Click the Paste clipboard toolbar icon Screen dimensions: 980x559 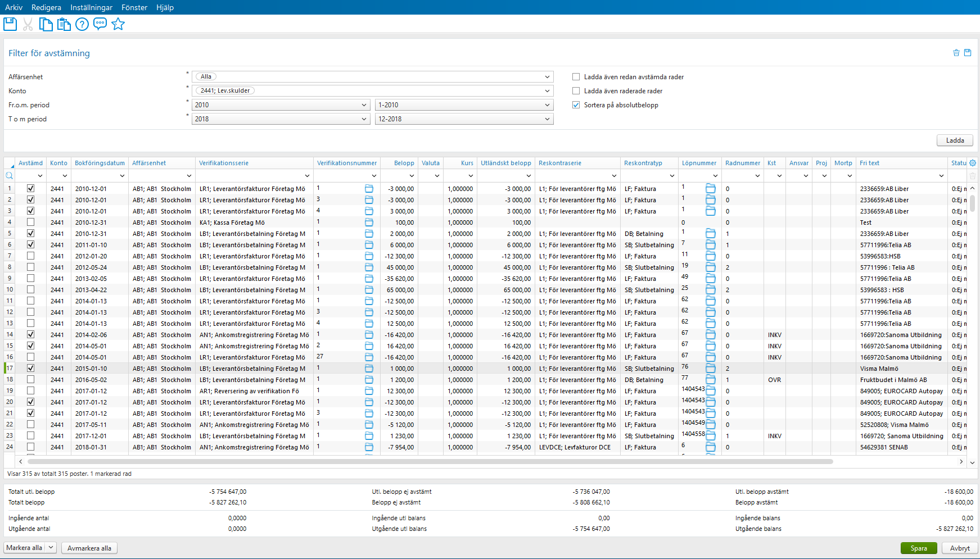[x=64, y=24]
